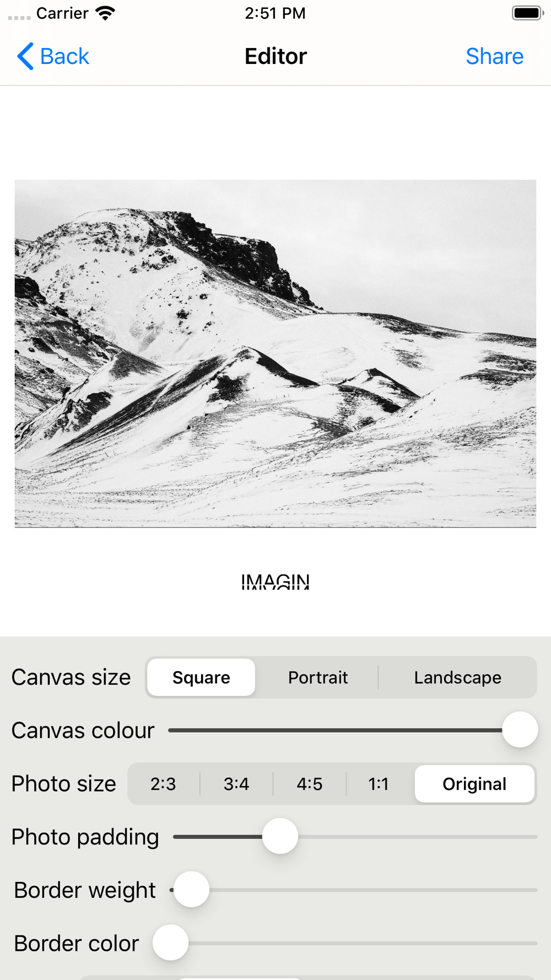551x980 pixels.
Task: Select Square canvas size
Action: point(201,677)
